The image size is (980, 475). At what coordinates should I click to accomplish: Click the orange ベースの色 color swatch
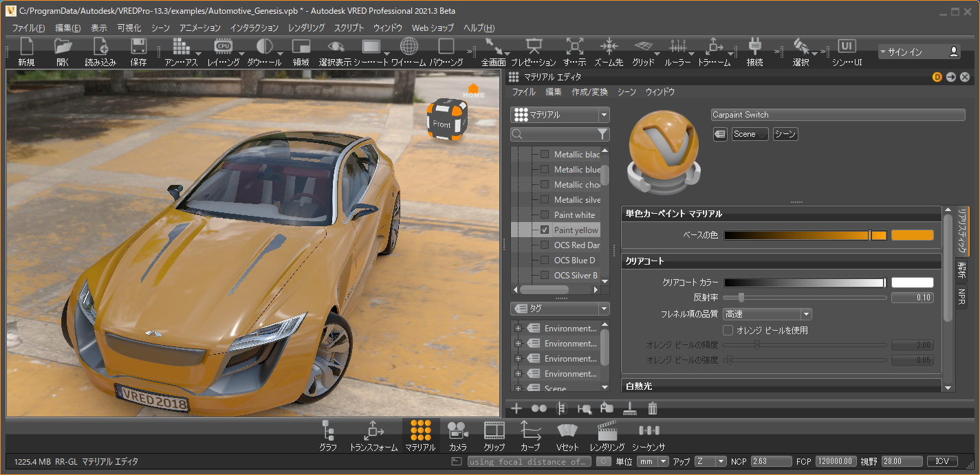(912, 235)
